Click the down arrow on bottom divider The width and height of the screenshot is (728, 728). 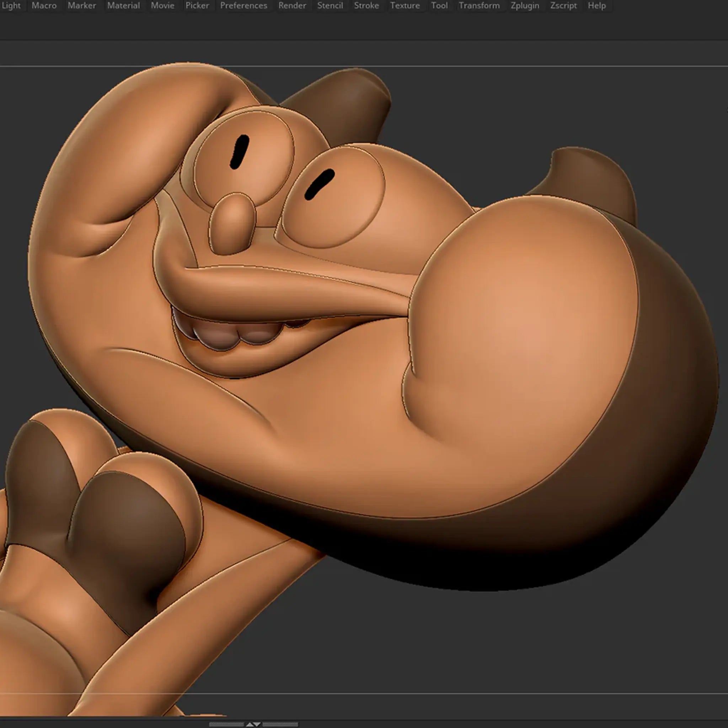tap(257, 724)
